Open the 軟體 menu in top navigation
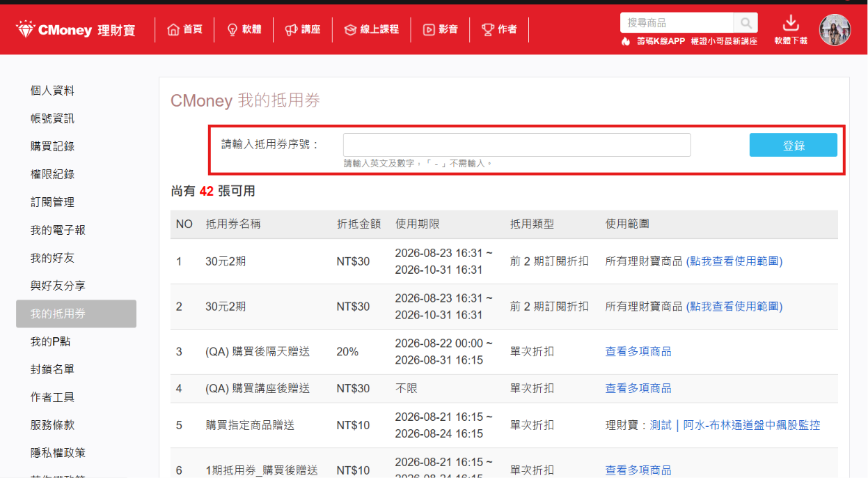This screenshot has height=478, width=868. 244,29
